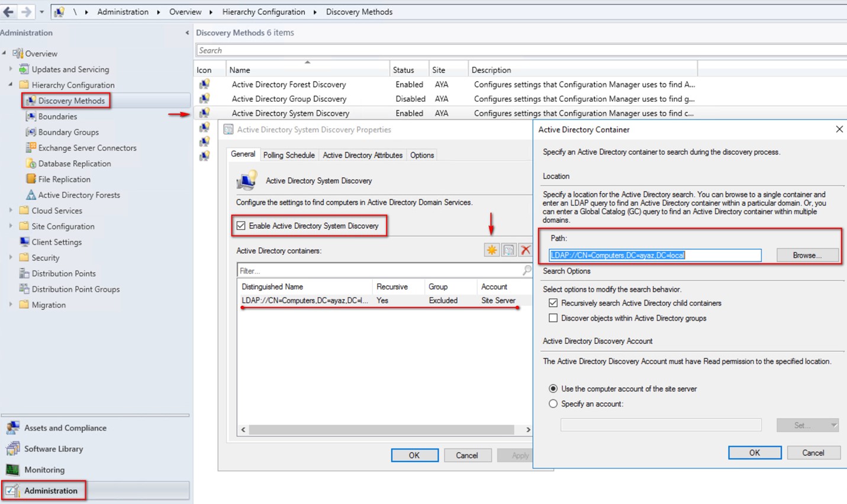Open the Options tab
This screenshot has height=504, width=847.
click(x=422, y=155)
